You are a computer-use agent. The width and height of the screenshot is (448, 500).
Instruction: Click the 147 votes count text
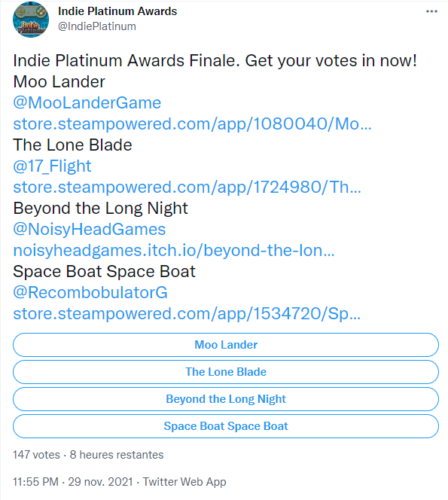click(x=36, y=454)
